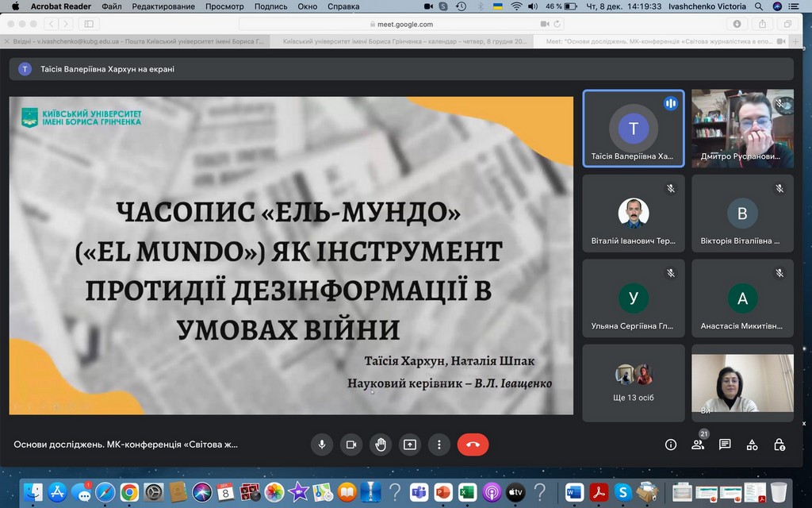Click the present screen icon

[x=410, y=444]
